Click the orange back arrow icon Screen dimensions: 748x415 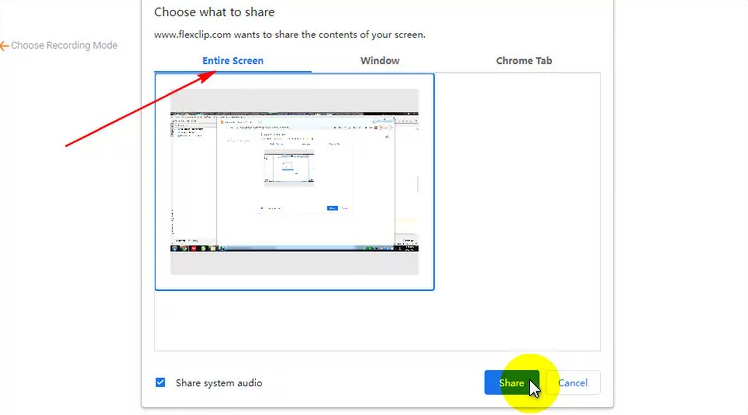tap(4, 46)
